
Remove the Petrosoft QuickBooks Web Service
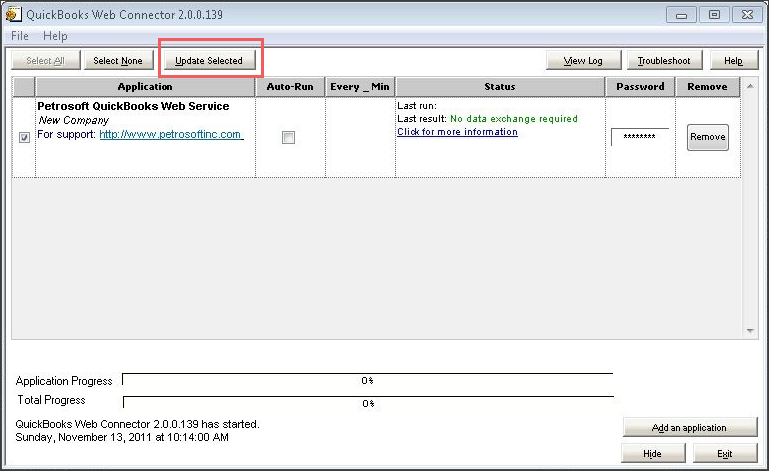708,137
